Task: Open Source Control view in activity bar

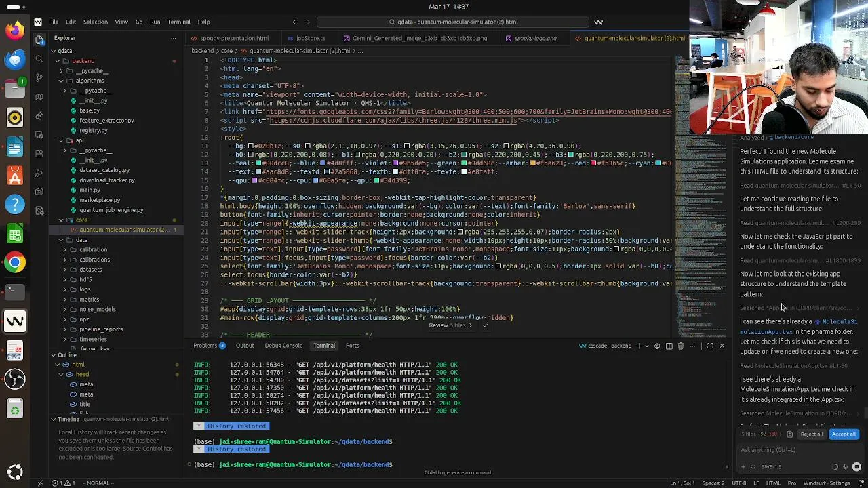Action: coord(39,78)
